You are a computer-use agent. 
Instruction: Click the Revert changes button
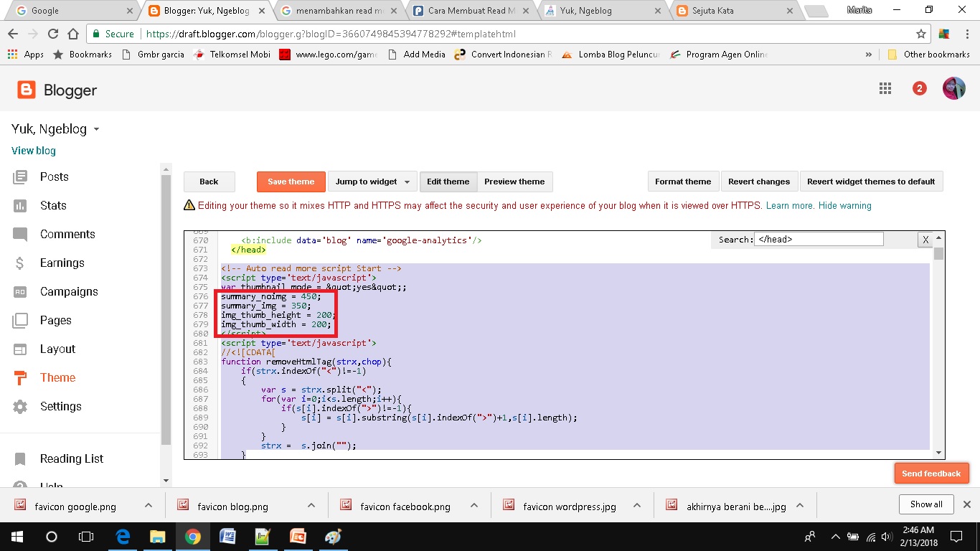tap(759, 182)
